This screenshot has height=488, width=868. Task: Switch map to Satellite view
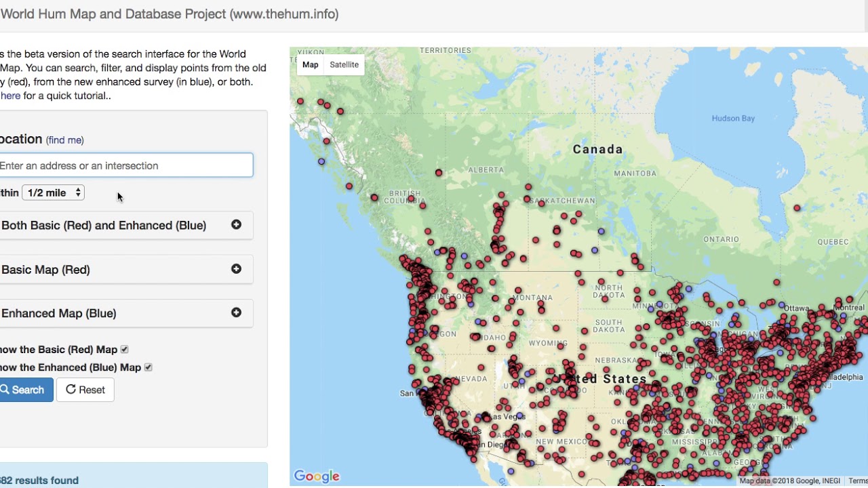pyautogui.click(x=344, y=64)
